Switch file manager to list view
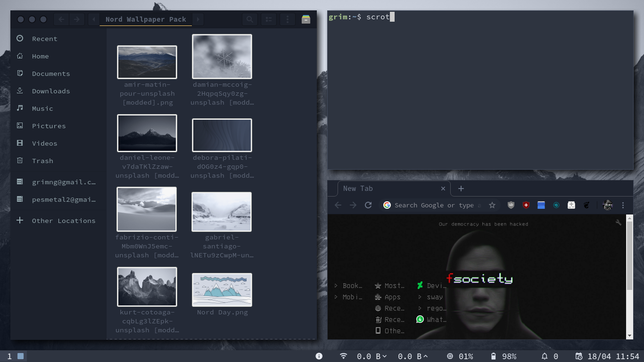The height and width of the screenshot is (362, 644). [268, 19]
